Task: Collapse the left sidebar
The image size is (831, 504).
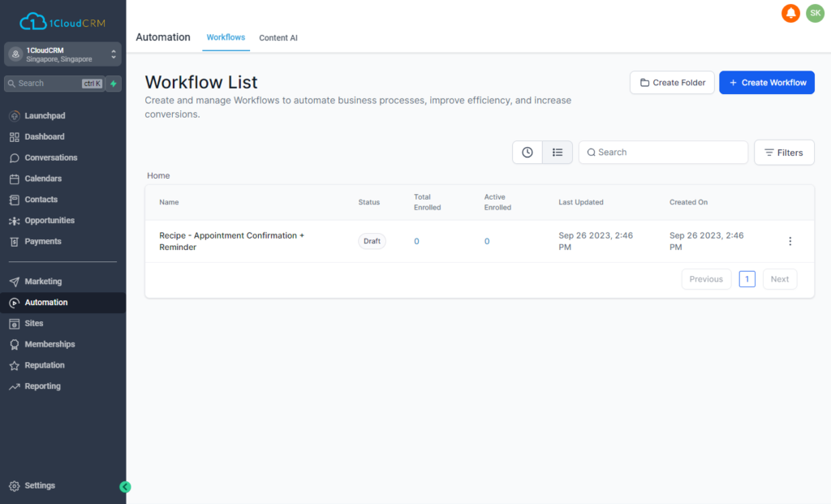Action: click(x=125, y=487)
